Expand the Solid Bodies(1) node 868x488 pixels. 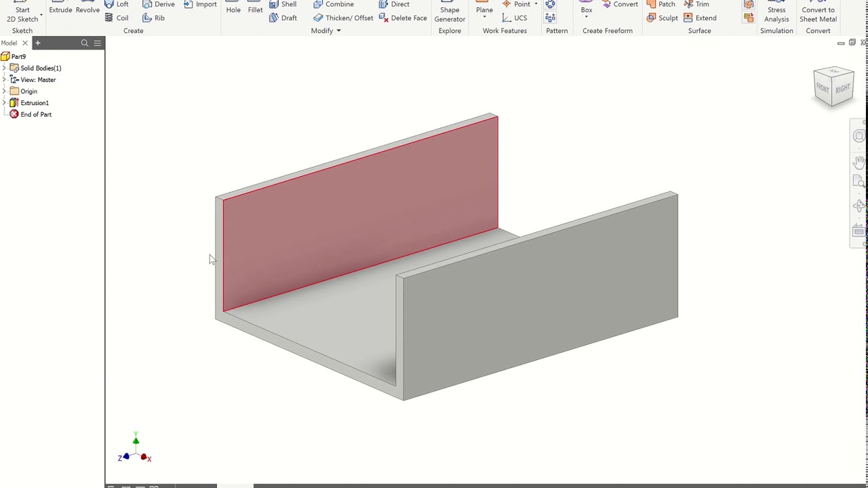coord(4,68)
